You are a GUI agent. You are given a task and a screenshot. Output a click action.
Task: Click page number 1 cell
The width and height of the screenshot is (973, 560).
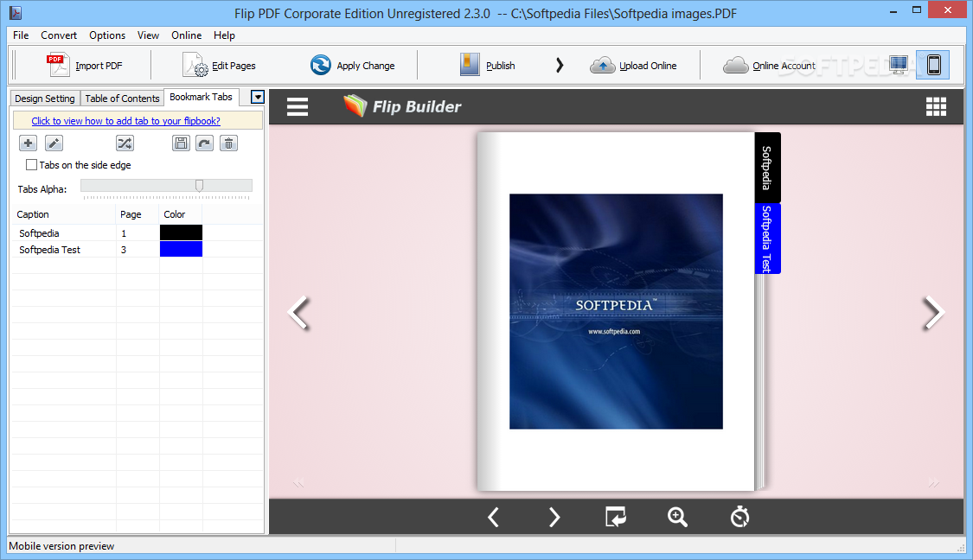(138, 233)
